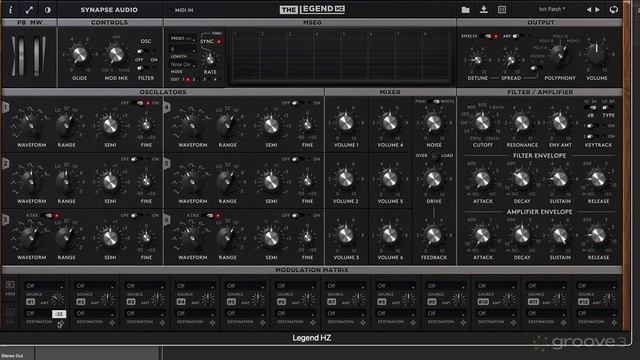
Task: Click the slot 1 modulation amount knob
Action: click(x=58, y=299)
